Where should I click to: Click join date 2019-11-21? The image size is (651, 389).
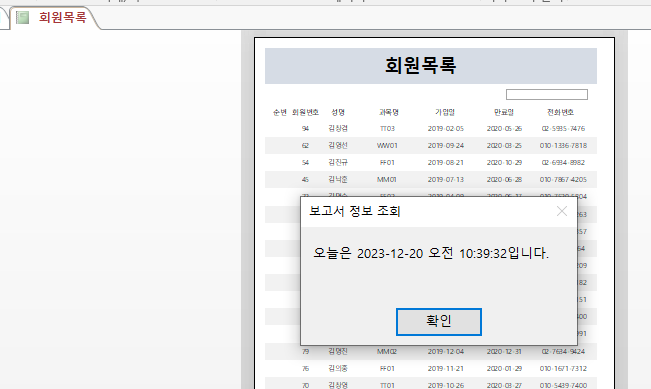(x=445, y=369)
